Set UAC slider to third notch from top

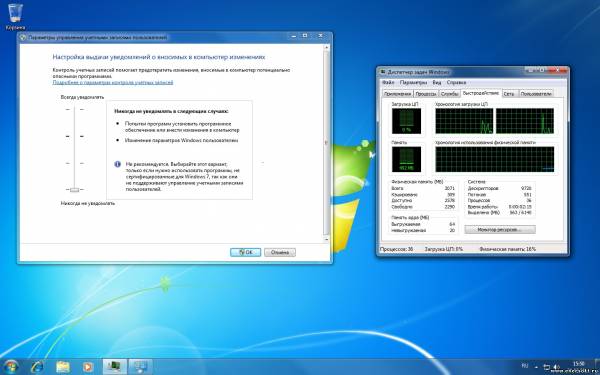pos(75,163)
